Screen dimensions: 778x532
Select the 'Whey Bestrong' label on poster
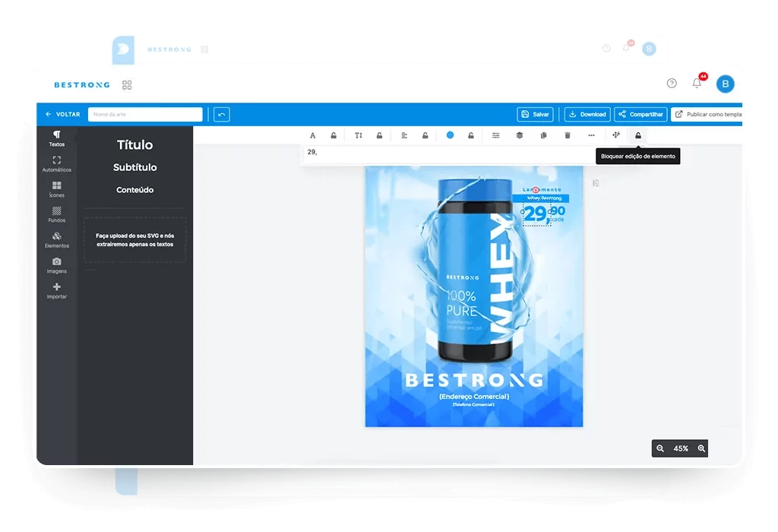click(x=544, y=198)
